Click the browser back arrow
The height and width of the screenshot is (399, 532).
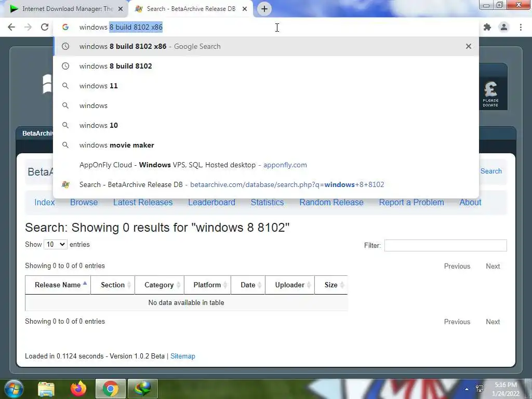(x=11, y=27)
